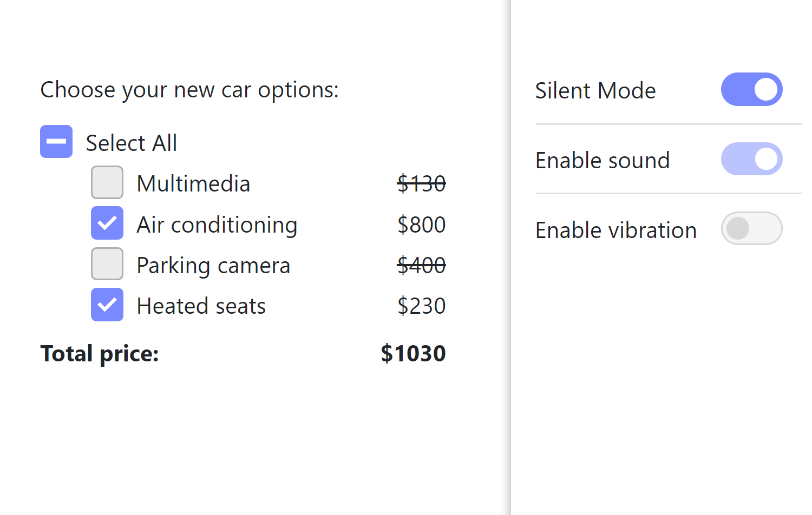Click the struck-through $130 price
This screenshot has height=515, width=812.
tap(421, 184)
